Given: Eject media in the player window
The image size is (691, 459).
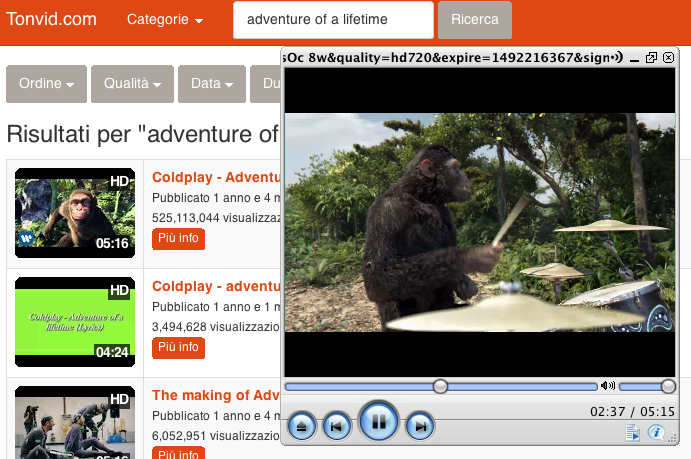Looking at the screenshot, I should point(302,426).
